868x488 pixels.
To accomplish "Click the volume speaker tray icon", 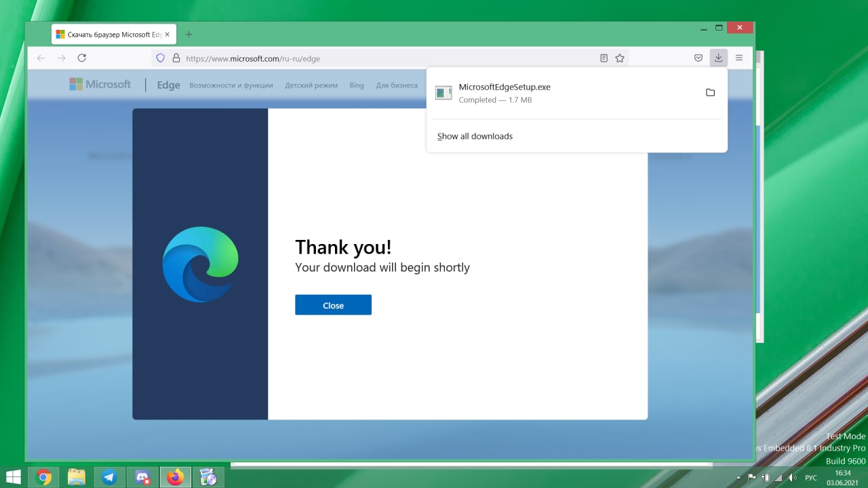I will pos(792,478).
